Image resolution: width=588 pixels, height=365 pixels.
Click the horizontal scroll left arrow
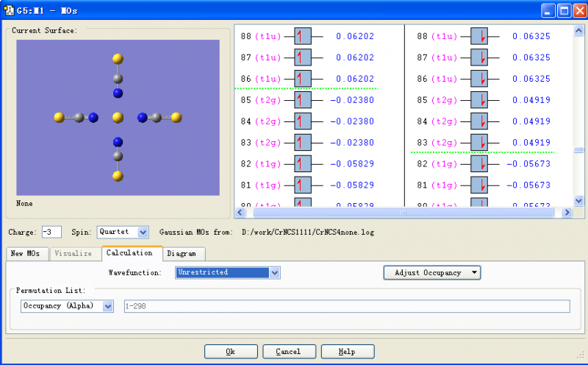(240, 213)
